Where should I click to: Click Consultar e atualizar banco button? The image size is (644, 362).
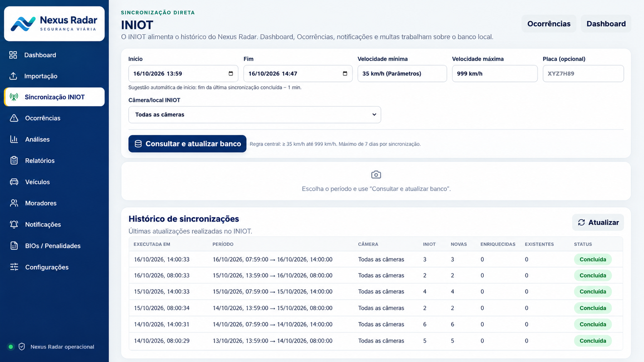click(187, 143)
